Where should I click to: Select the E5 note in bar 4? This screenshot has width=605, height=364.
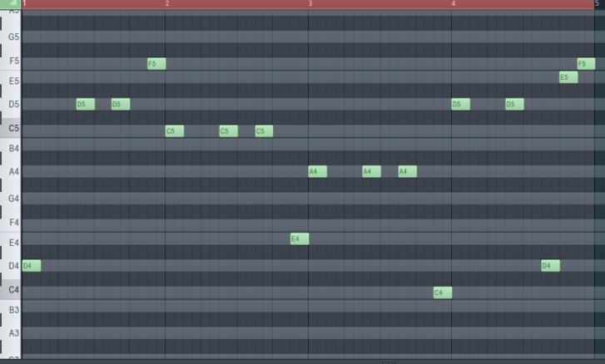568,77
